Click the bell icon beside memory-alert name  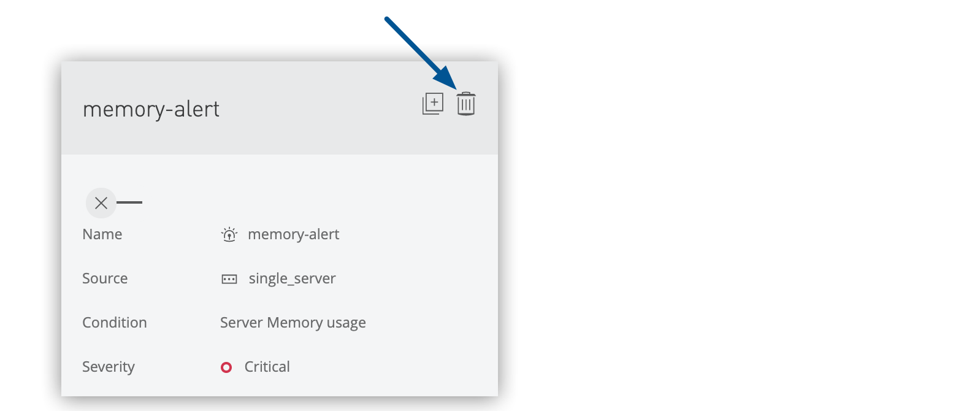(229, 234)
